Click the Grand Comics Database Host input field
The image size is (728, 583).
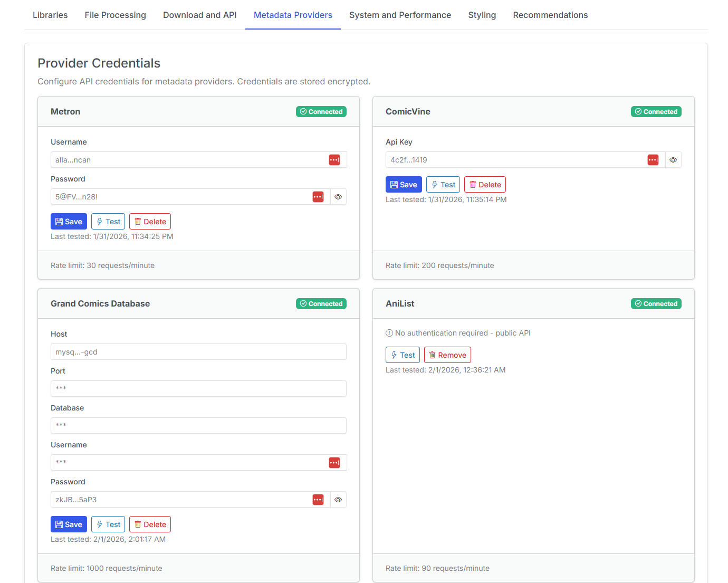pos(198,351)
